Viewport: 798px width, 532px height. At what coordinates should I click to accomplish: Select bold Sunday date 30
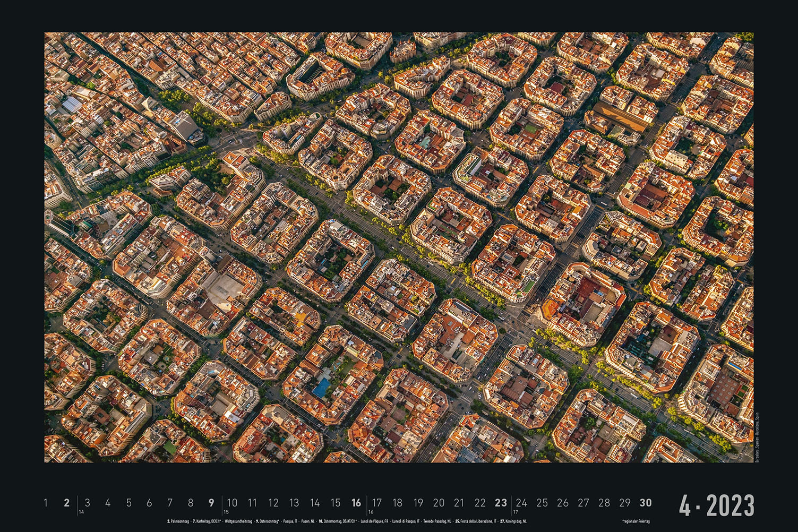point(646,502)
